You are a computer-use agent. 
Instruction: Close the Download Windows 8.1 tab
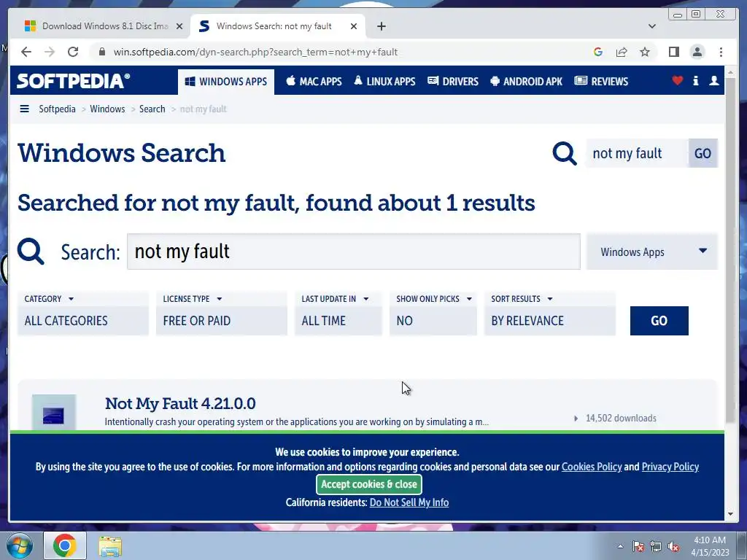click(179, 26)
